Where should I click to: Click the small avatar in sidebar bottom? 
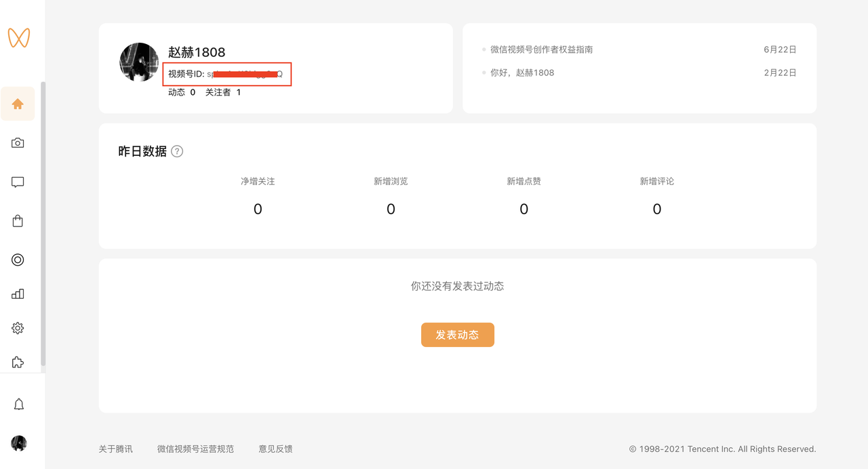[x=19, y=443]
